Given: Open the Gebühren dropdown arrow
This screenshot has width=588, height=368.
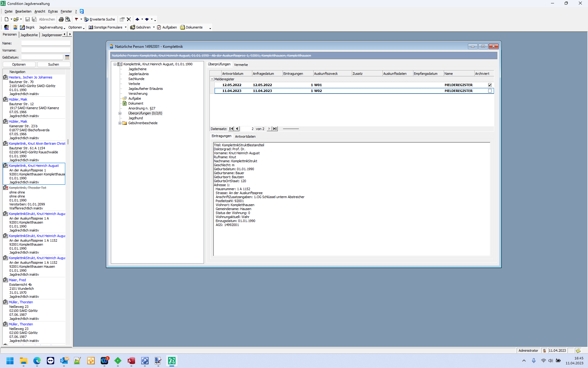Looking at the screenshot, I should (154, 27).
